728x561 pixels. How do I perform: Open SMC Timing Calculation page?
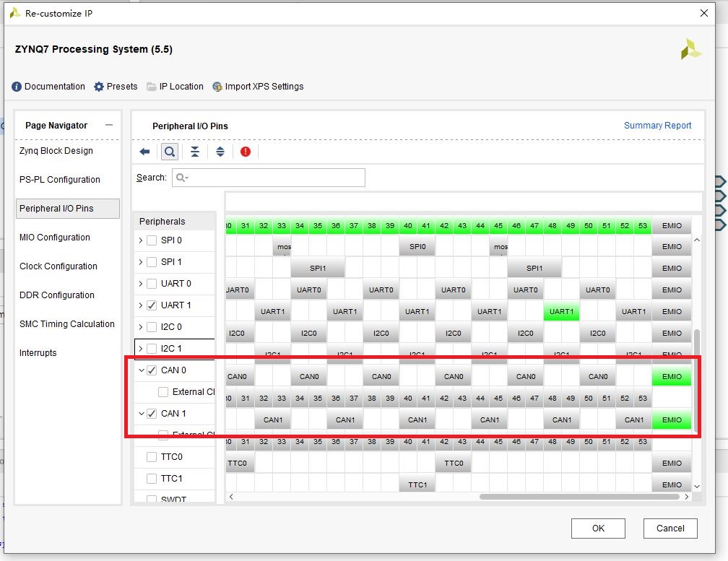(67, 324)
